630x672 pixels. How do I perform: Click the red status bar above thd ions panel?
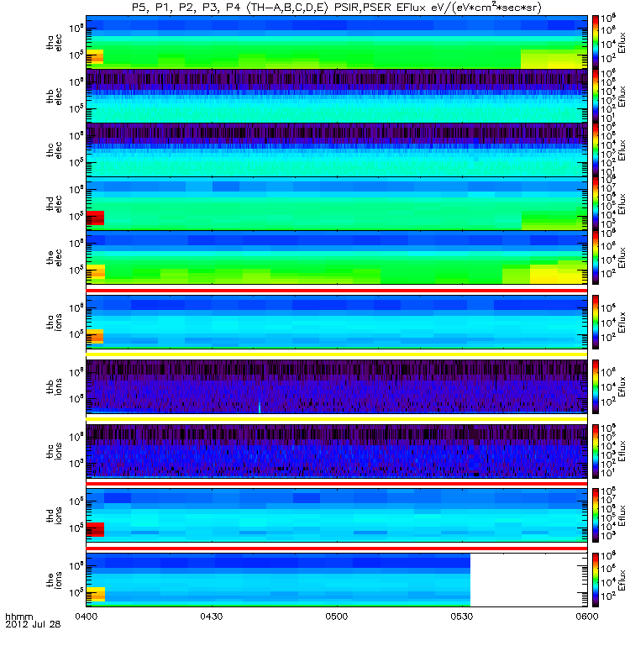coord(337,484)
